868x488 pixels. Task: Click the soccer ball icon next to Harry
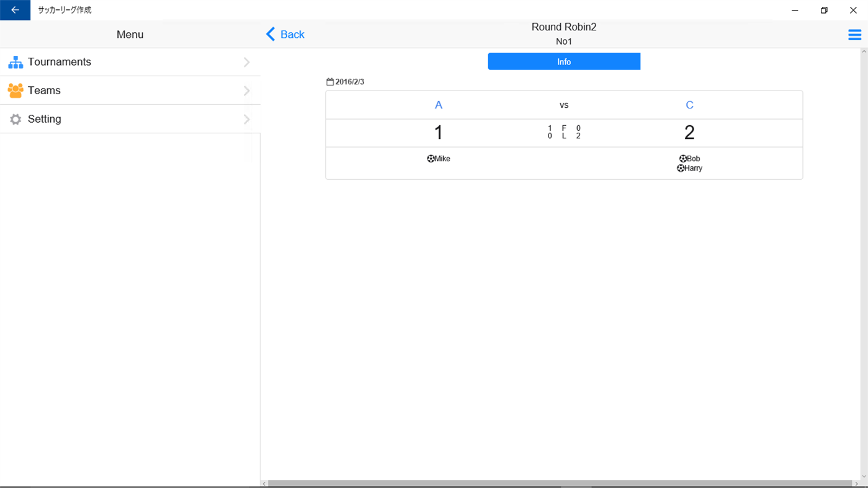[x=680, y=168]
